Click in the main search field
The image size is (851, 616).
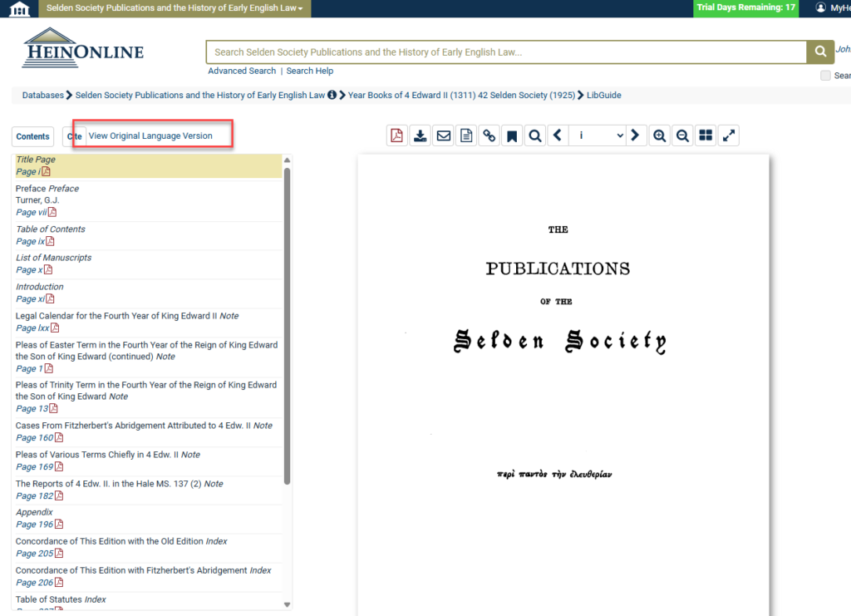click(x=505, y=52)
